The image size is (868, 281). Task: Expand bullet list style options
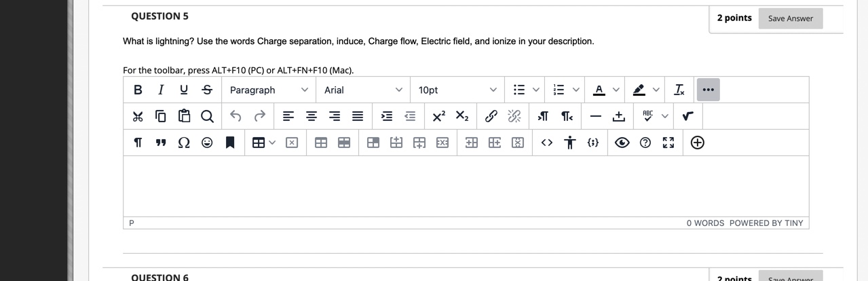pos(536,90)
